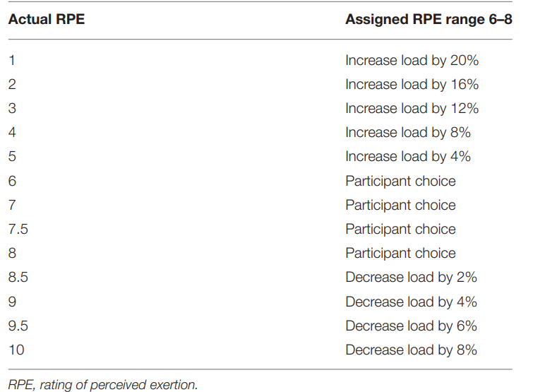Screen dimensions: 533x392
Task: Click the "Increase load by 8%" cell
Action: pyautogui.click(x=408, y=133)
